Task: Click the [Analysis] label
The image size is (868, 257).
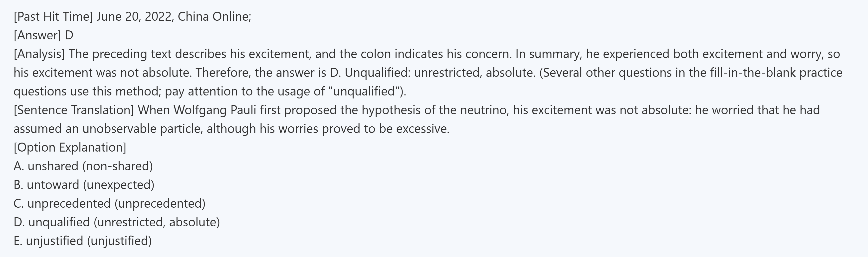Action: pos(39,54)
